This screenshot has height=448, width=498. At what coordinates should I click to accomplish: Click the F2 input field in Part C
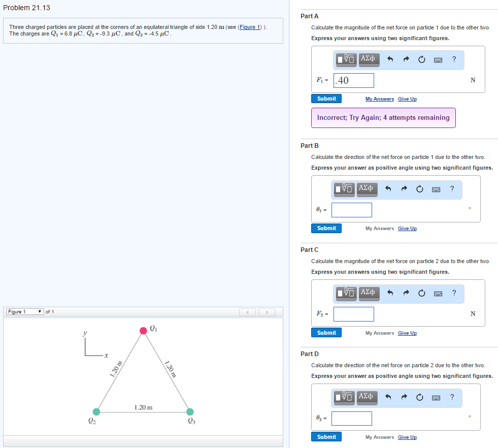point(353,314)
